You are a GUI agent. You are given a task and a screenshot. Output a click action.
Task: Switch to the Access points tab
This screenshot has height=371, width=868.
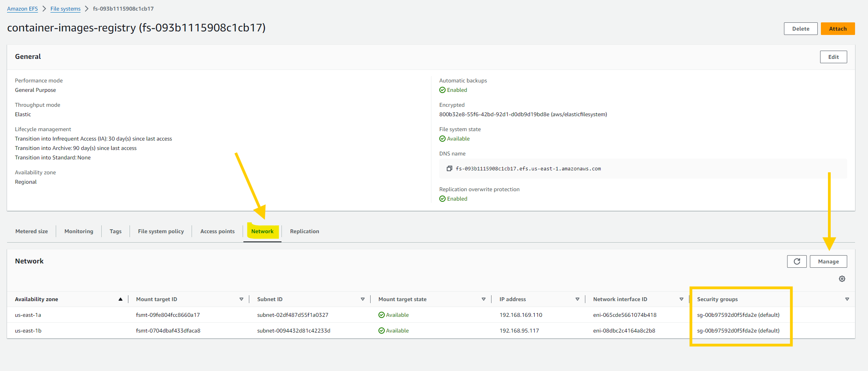click(217, 231)
